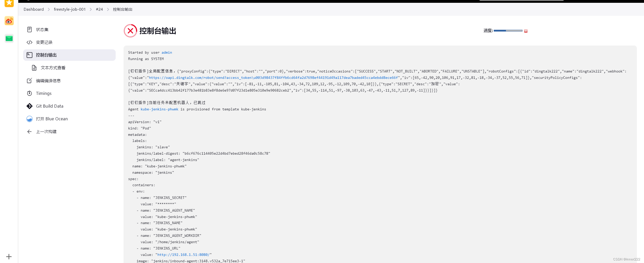Click the 状态集 status icon

29,30
